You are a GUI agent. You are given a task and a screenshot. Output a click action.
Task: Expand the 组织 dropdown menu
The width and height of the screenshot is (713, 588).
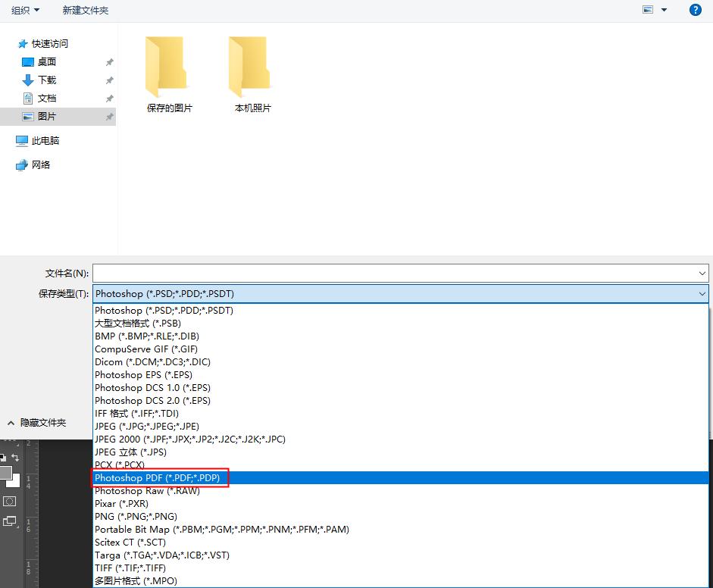coord(22,10)
